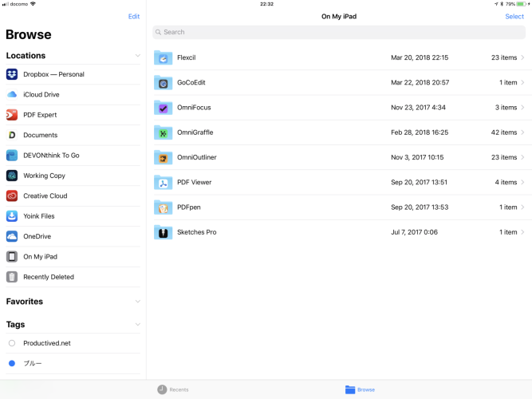Viewport: 532px width, 399px height.
Task: Expand the Favorites section
Action: 137,302
